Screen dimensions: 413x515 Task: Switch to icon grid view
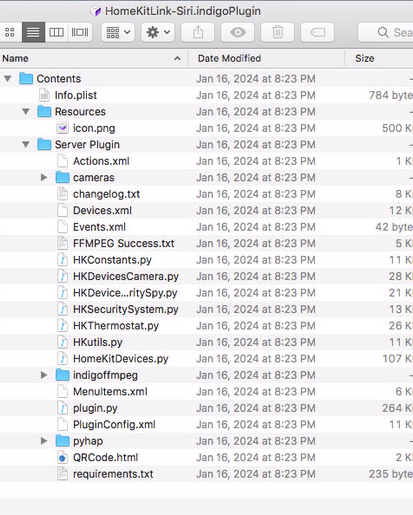pos(10,32)
